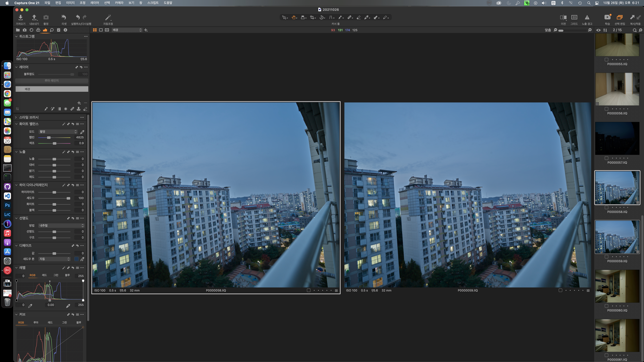Select the crop cursor tool
644x362 pixels.
point(312,17)
